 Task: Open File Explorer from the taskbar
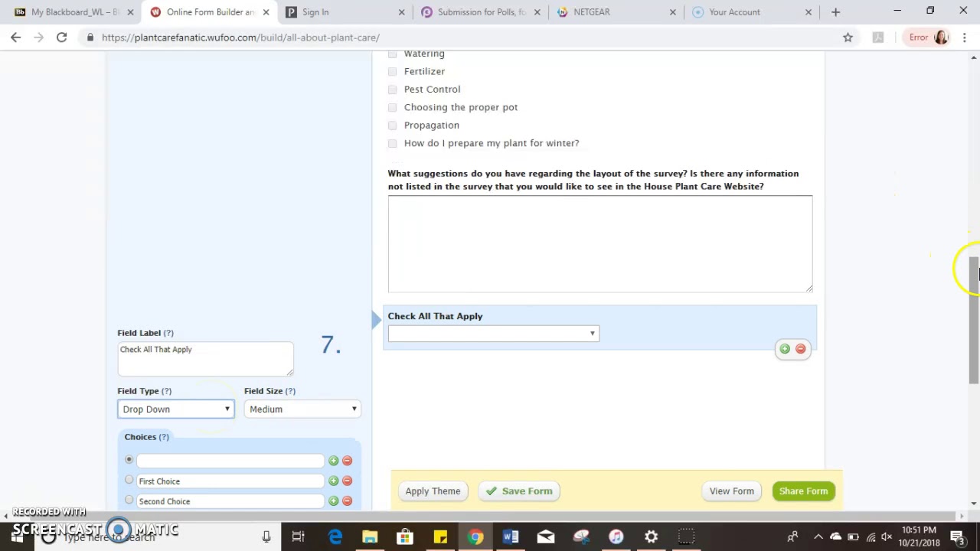point(370,537)
